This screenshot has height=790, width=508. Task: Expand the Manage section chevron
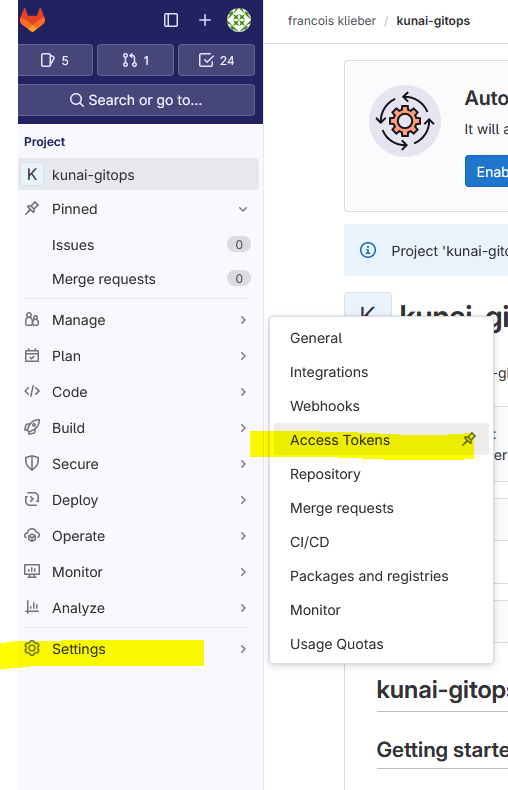(x=243, y=320)
